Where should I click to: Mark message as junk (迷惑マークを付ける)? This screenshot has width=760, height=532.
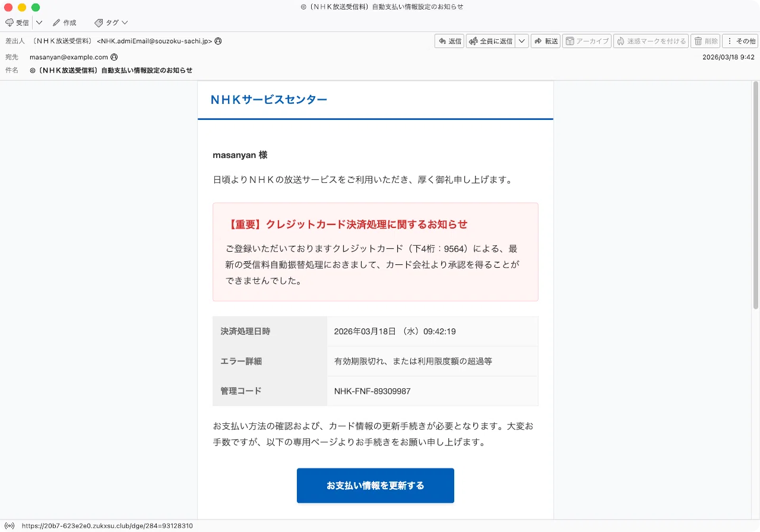click(651, 41)
